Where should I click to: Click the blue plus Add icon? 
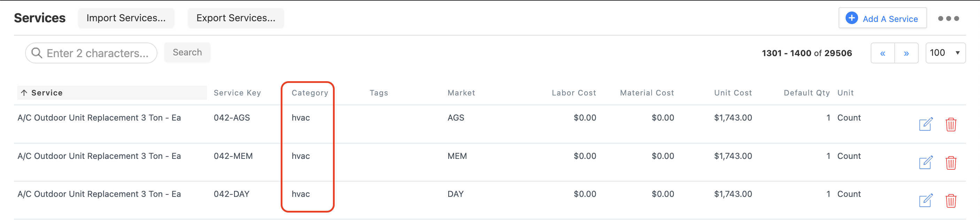tap(851, 18)
